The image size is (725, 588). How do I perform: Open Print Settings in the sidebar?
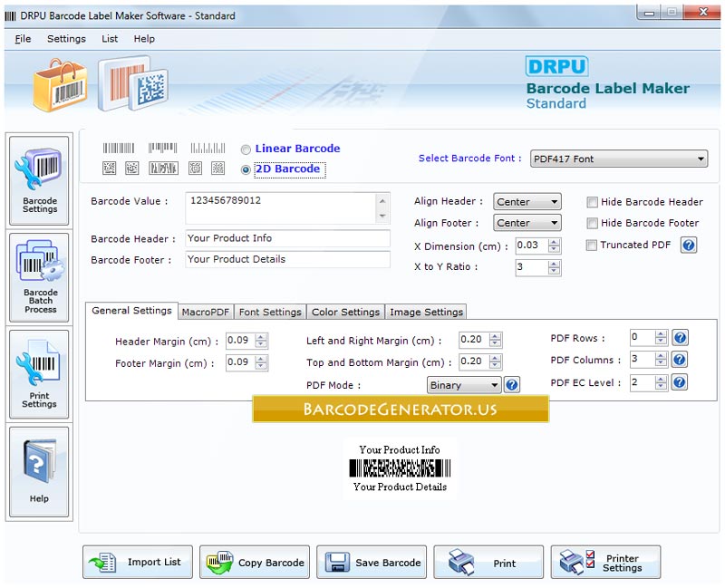(x=39, y=374)
